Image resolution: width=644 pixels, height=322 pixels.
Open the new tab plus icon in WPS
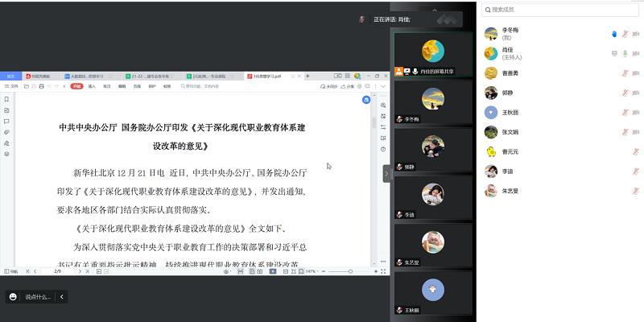(308, 76)
